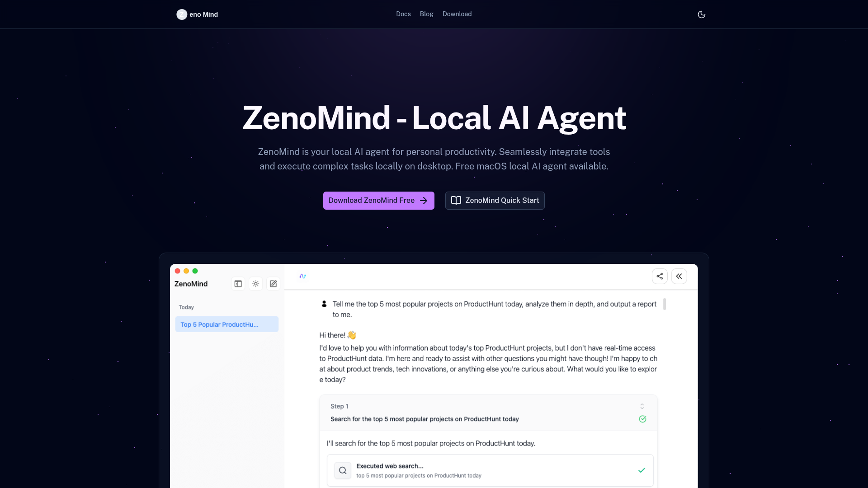
Task: Open ZenoMind Quick Start guide
Action: pos(495,201)
